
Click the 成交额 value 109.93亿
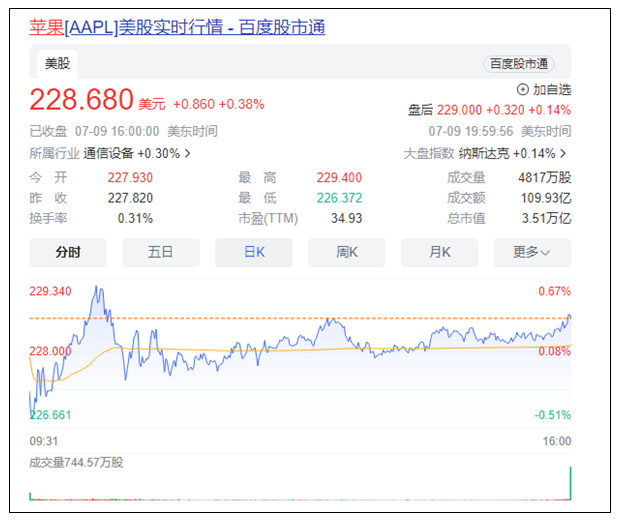[x=546, y=198]
